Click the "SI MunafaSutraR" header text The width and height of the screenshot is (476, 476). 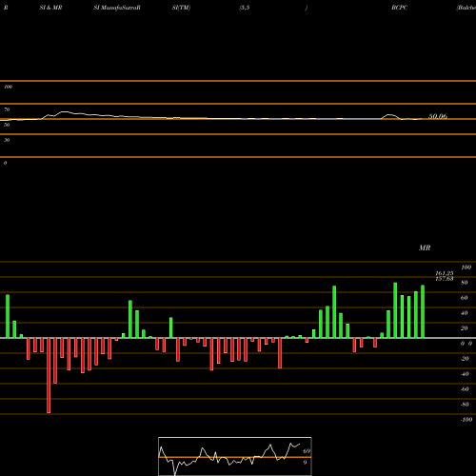tap(117, 8)
